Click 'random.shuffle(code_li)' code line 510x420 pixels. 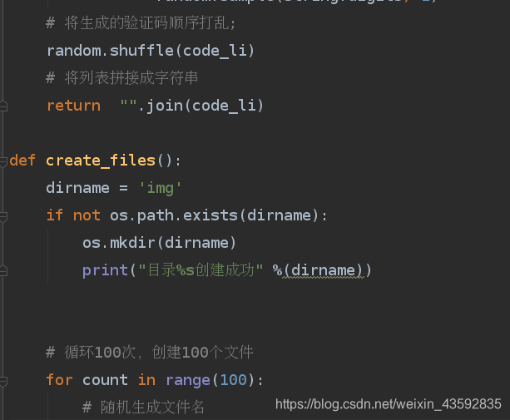(x=151, y=51)
